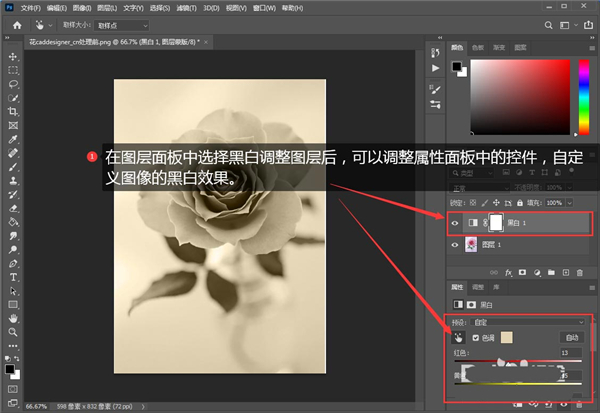Click the beige tint color swatch
Screen dimensions: 600x413
click(x=506, y=338)
